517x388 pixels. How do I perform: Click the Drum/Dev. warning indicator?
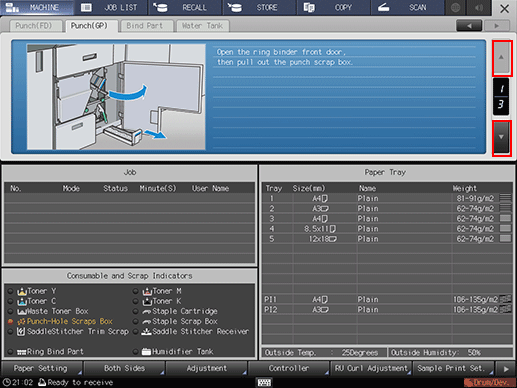pyautogui.click(x=489, y=383)
